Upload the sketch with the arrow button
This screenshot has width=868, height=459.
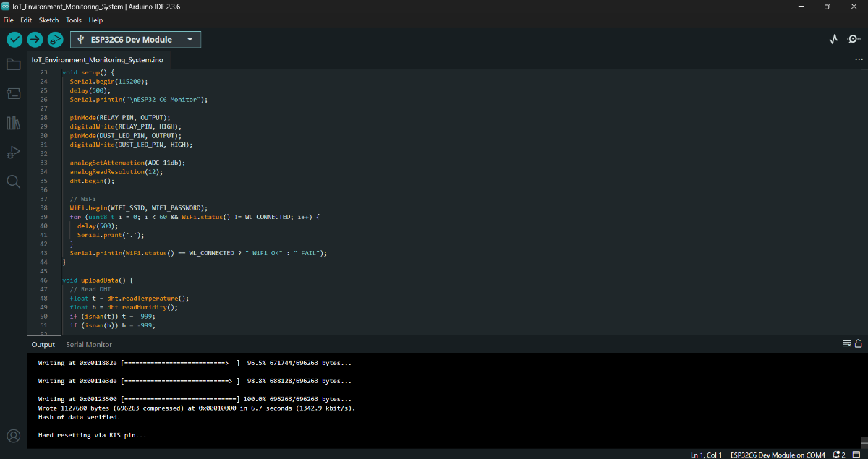35,39
